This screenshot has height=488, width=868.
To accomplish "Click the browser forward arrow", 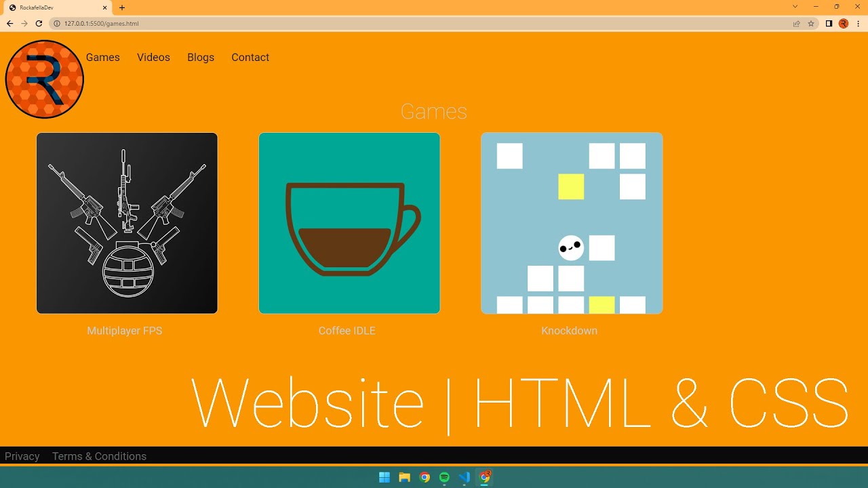I will tap(24, 23).
